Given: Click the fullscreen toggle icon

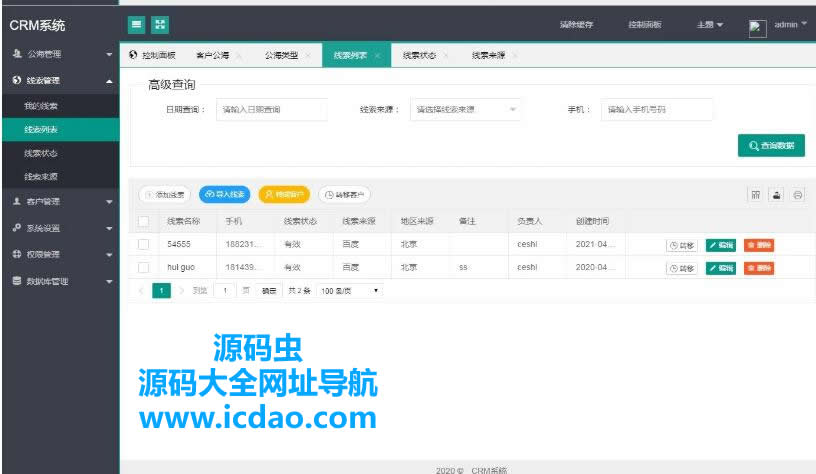Looking at the screenshot, I should tap(160, 24).
